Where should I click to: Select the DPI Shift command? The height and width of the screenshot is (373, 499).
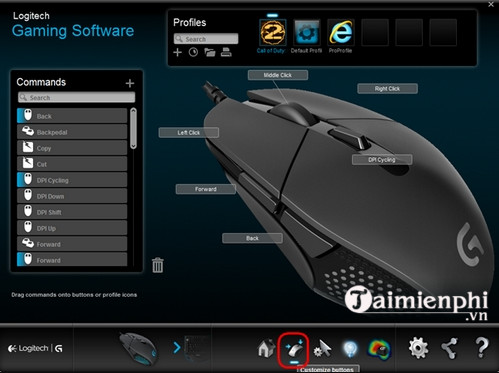coord(72,212)
